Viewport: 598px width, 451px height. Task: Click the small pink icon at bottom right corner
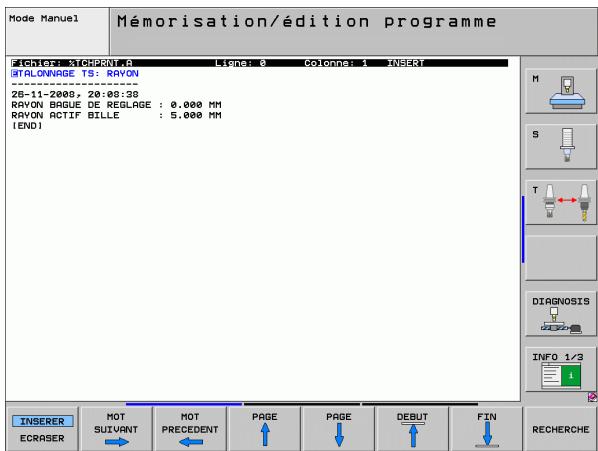pos(593,397)
